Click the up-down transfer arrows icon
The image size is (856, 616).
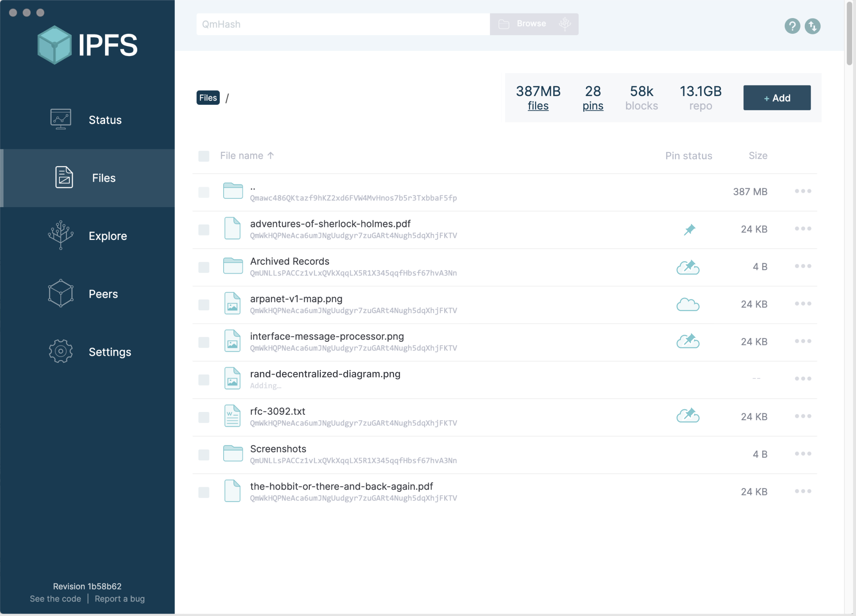812,26
